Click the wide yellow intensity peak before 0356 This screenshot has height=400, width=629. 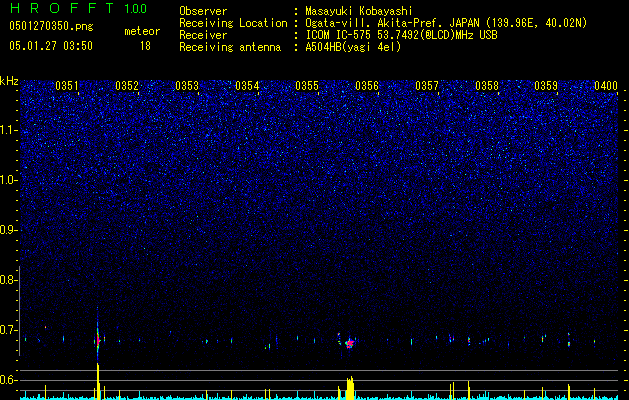pyautogui.click(x=350, y=388)
